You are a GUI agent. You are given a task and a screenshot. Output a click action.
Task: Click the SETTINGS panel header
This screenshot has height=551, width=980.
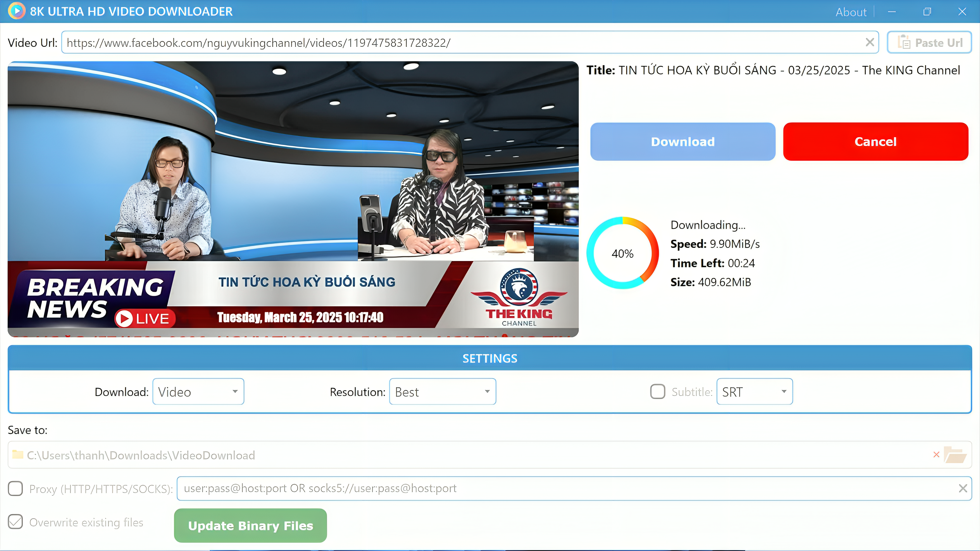490,358
